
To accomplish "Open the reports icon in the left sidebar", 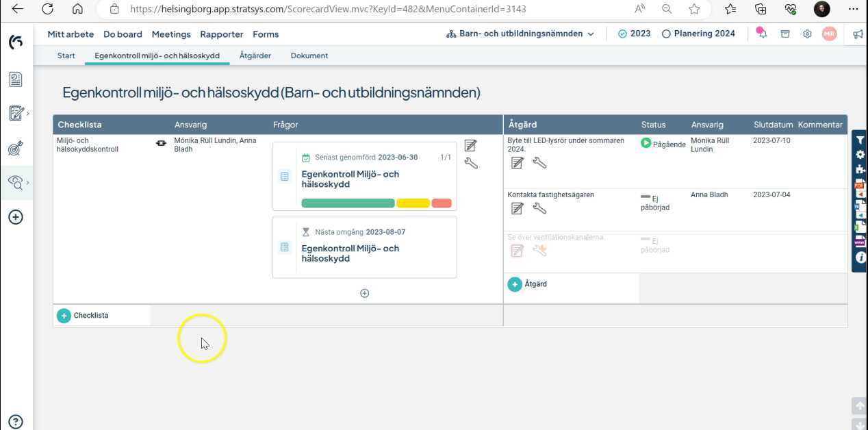I will coord(16,79).
